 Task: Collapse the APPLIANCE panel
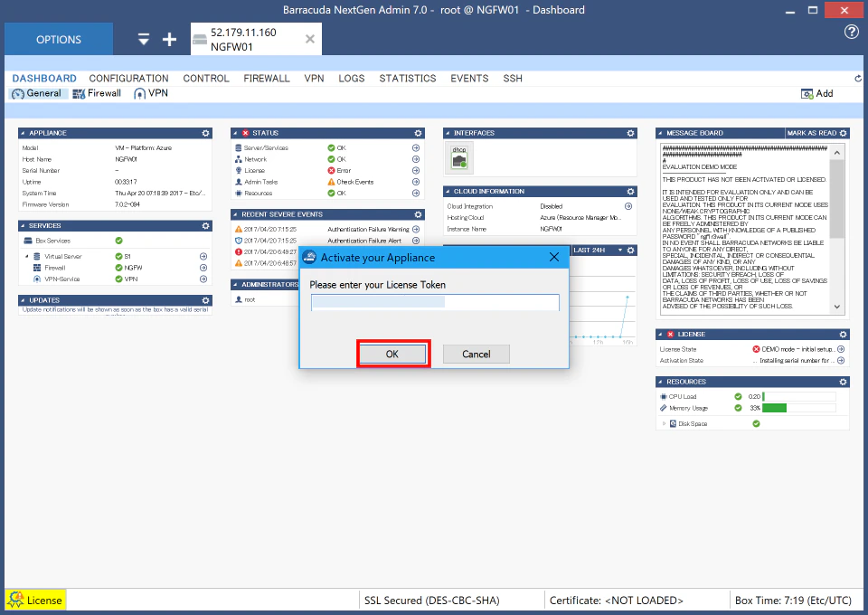(23, 134)
